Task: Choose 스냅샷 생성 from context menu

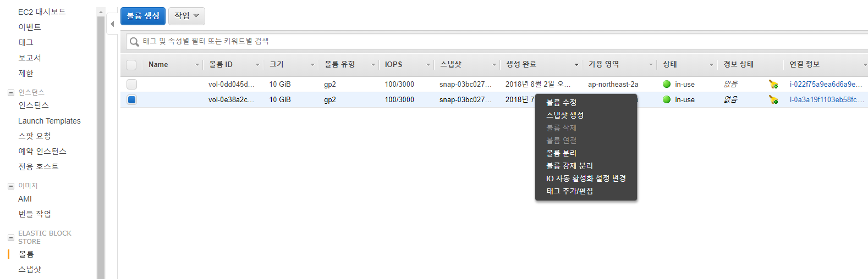Action: (564, 115)
